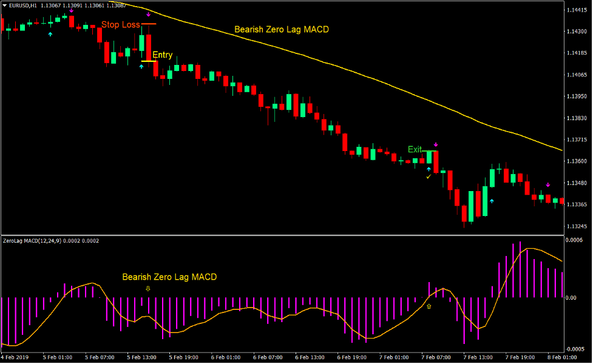The width and height of the screenshot is (593, 364).
Task: Click the Stop Loss text label
Action: click(120, 25)
